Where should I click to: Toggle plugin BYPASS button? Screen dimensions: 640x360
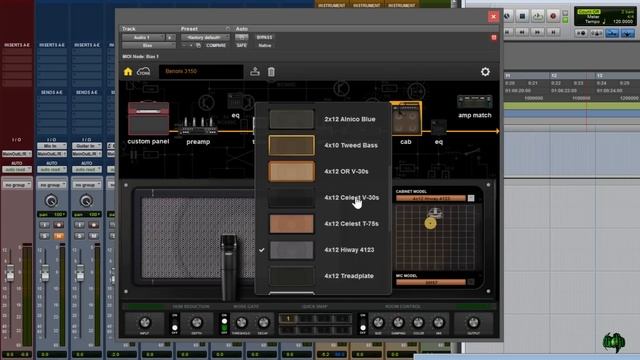[264, 37]
